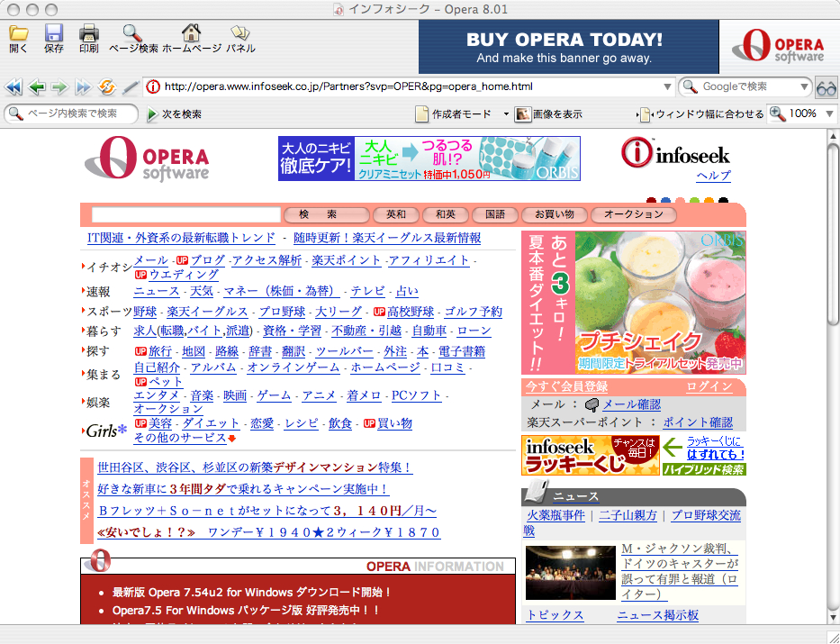Go back with the green back arrow
The image size is (840, 644).
click(x=36, y=86)
